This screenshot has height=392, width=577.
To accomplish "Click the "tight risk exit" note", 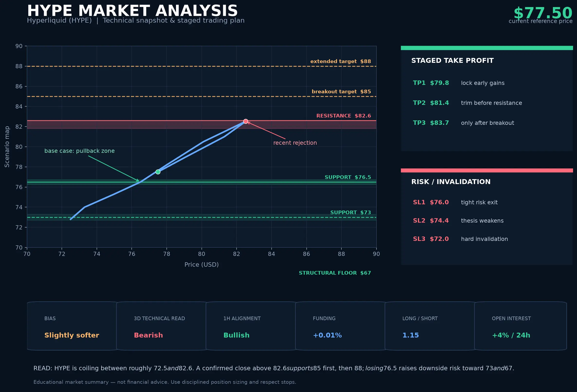I will click(x=479, y=203).
